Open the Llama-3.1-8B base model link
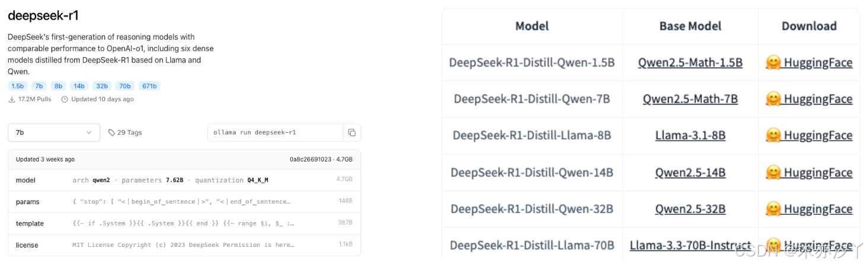This screenshot has width=868, height=266. pyautogui.click(x=690, y=135)
